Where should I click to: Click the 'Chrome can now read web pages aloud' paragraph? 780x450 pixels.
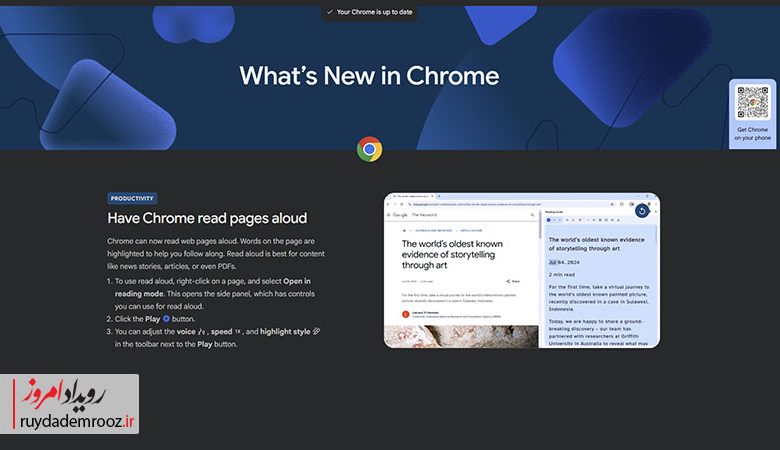point(216,254)
